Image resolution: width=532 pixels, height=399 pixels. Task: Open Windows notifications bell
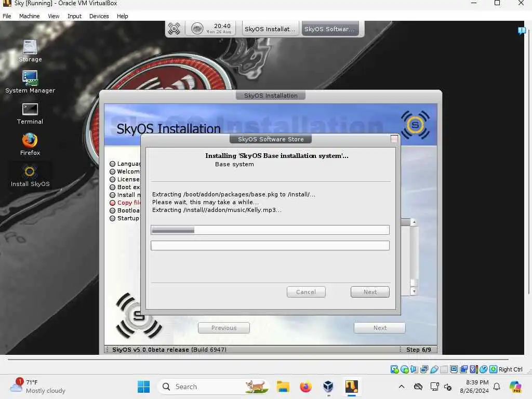[x=497, y=387]
